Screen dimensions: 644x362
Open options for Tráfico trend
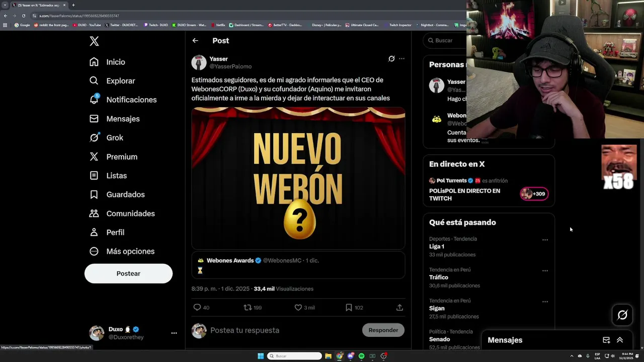pyautogui.click(x=545, y=270)
